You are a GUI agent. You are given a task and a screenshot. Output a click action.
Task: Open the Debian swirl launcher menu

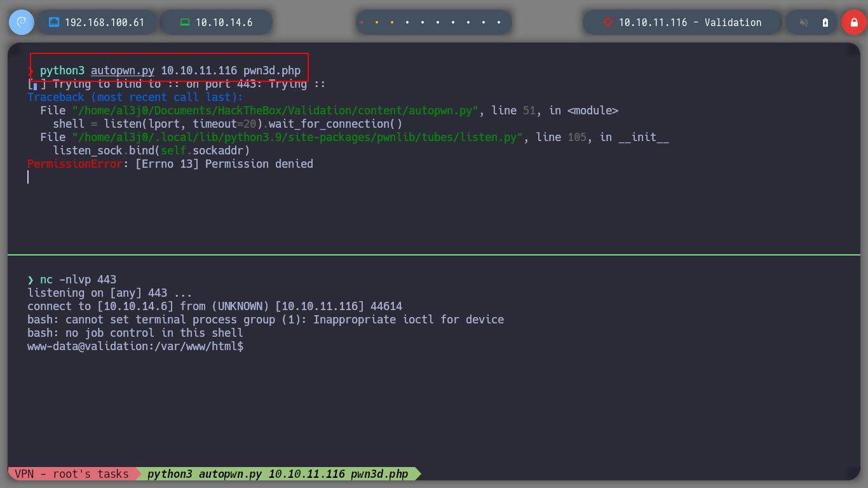21,22
